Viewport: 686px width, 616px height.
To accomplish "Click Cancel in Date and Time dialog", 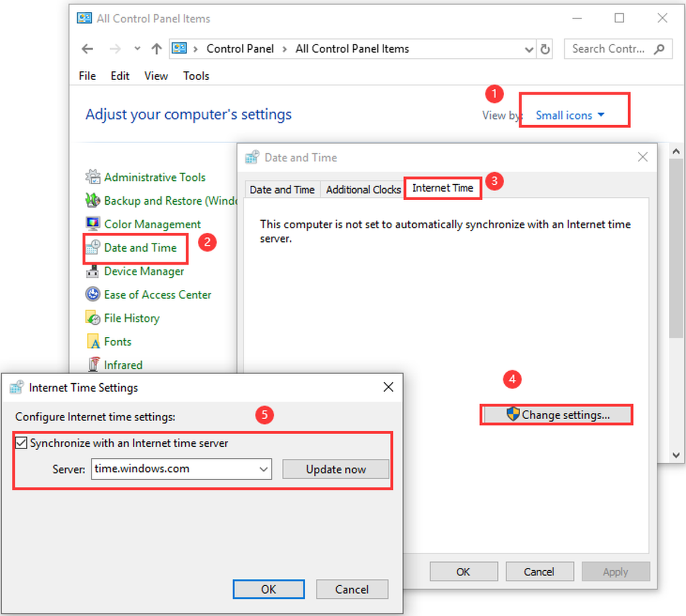I will (539, 572).
